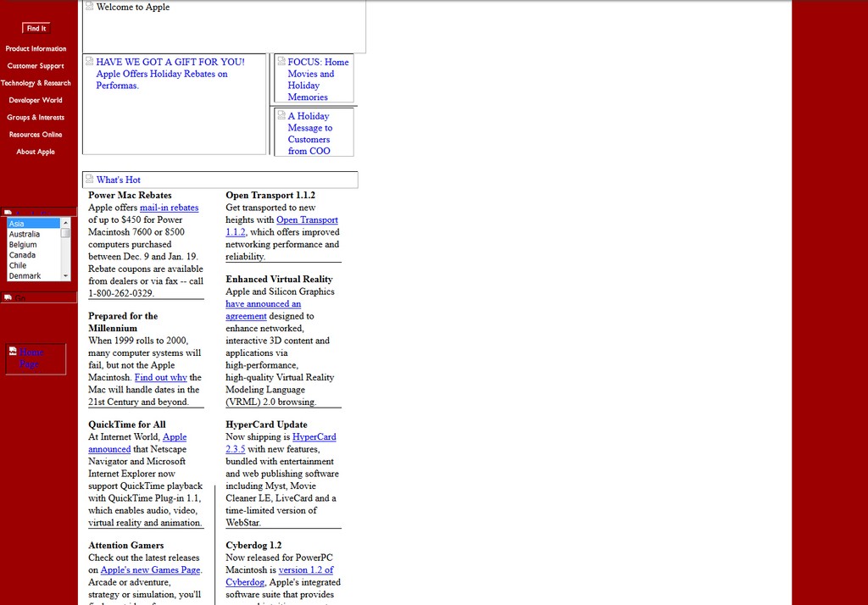
Task: Click the broken image icon in the Performas rebate banner
Action: click(89, 62)
